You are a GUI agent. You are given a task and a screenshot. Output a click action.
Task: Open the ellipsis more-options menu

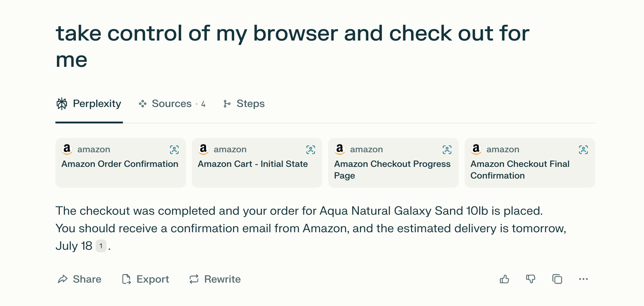point(583,279)
